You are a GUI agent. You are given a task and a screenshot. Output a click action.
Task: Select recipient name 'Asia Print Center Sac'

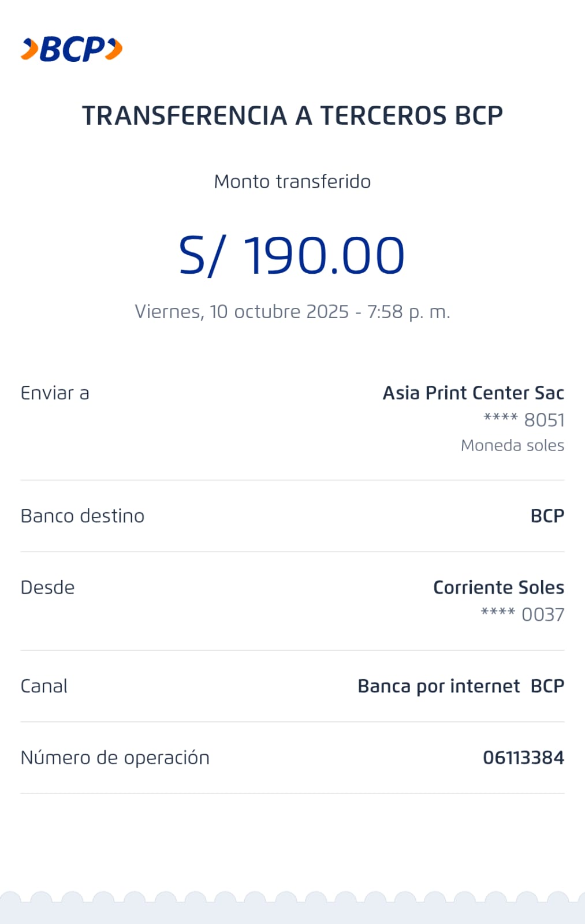[473, 393]
